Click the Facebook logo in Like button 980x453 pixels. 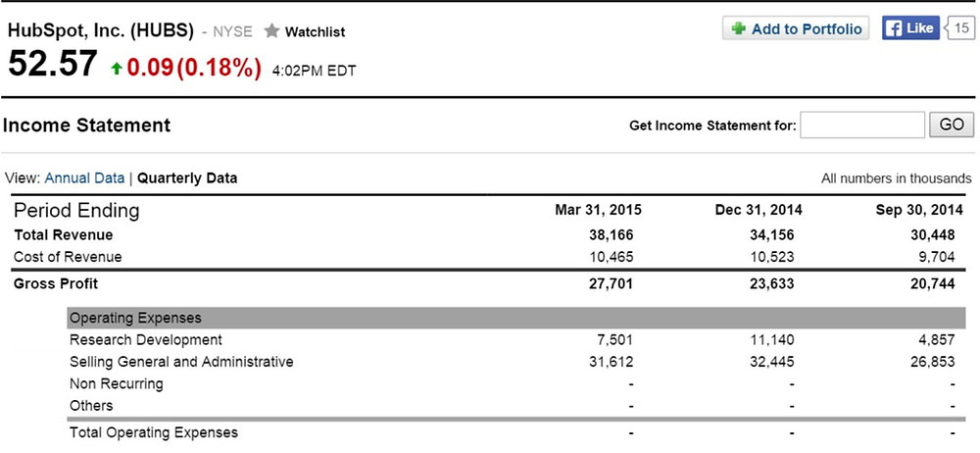tap(893, 28)
